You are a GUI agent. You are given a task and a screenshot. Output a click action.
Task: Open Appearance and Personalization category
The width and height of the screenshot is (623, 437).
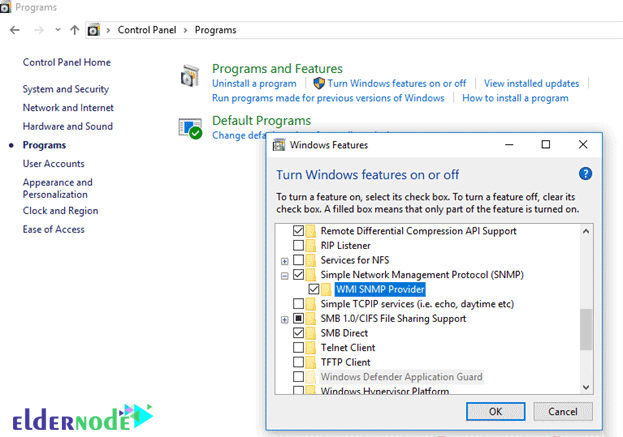point(58,188)
